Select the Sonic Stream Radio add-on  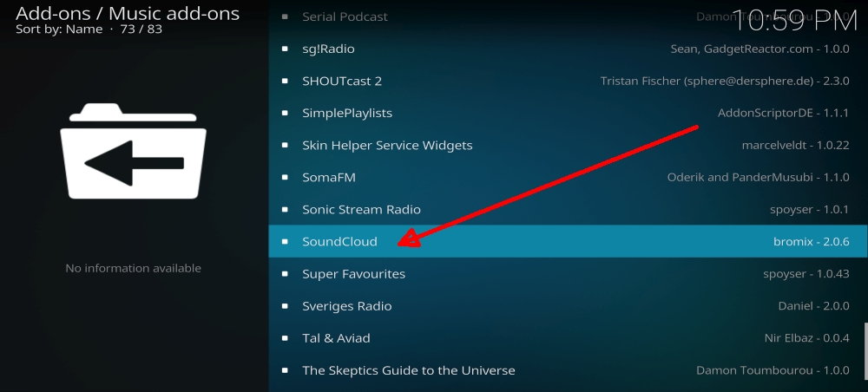(566, 210)
